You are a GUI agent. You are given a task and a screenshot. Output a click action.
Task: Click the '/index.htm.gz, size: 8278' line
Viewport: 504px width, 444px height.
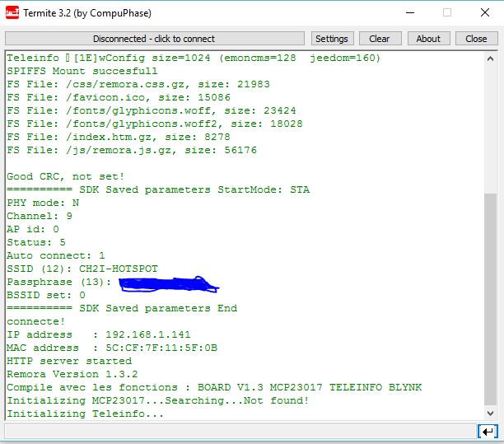tap(119, 137)
